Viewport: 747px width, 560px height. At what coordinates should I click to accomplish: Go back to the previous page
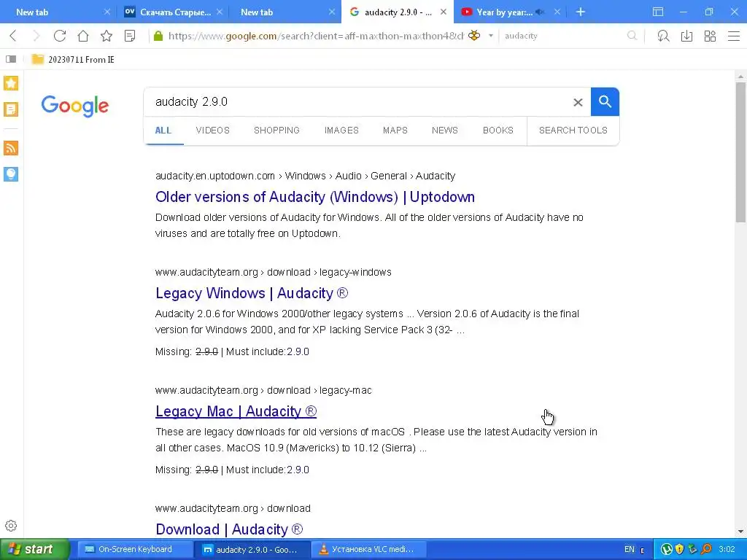[x=13, y=36]
